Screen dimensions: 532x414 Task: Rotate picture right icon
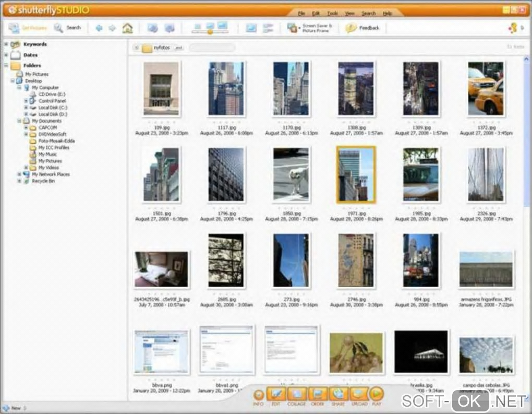coord(170,28)
